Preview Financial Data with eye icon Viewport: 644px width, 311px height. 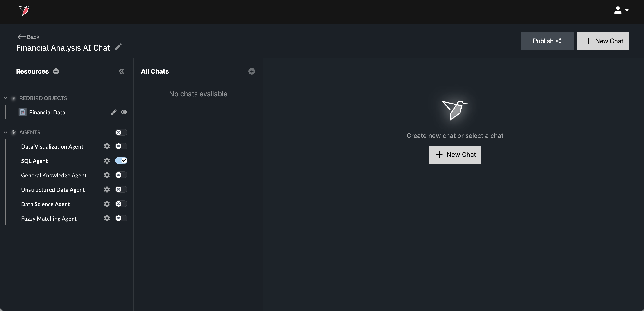[x=124, y=112]
